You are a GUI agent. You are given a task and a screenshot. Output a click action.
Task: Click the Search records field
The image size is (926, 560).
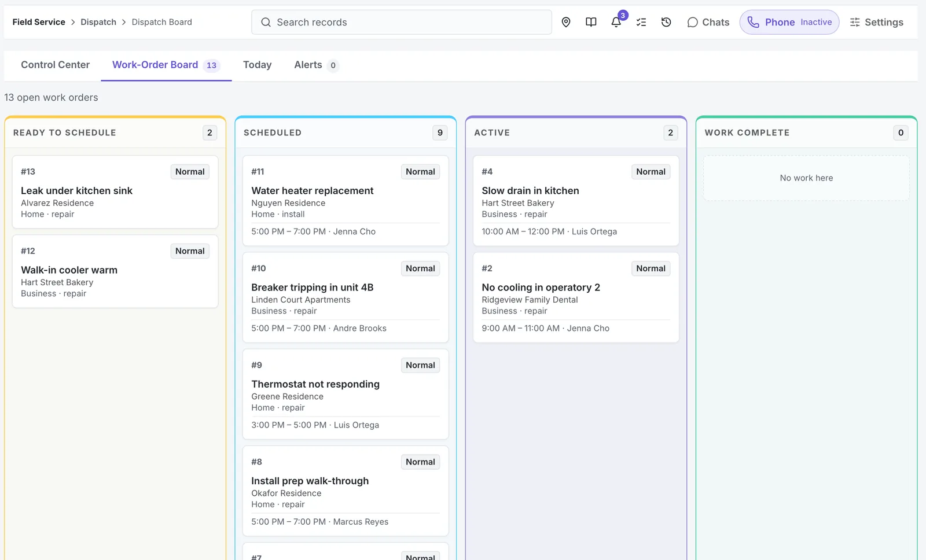click(402, 22)
